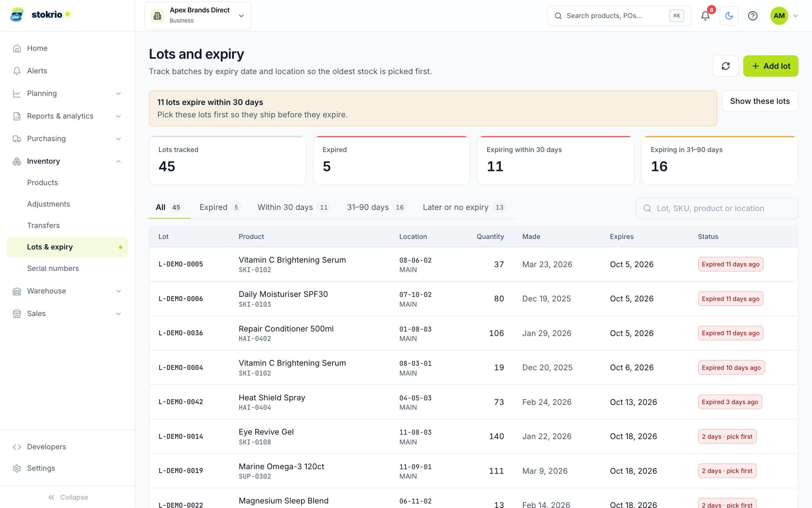Refresh the lots list

pos(726,66)
